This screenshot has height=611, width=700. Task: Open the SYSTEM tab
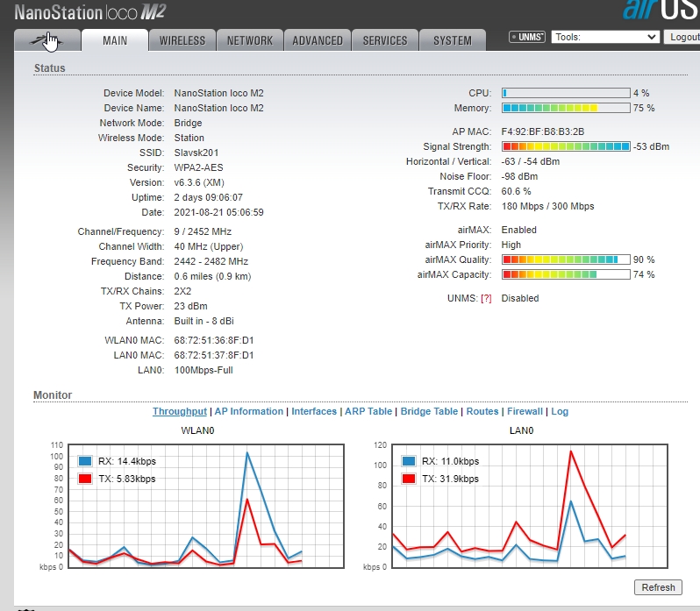coord(453,40)
